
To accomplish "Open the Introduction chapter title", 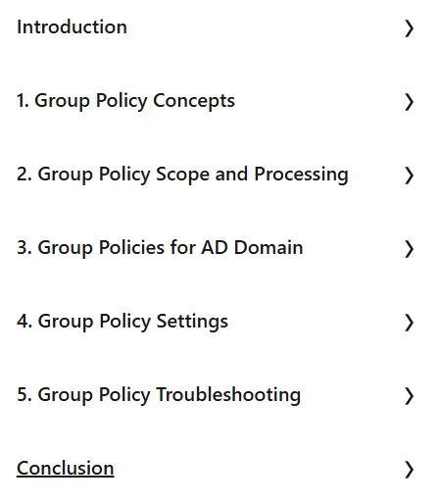I will point(72,26).
